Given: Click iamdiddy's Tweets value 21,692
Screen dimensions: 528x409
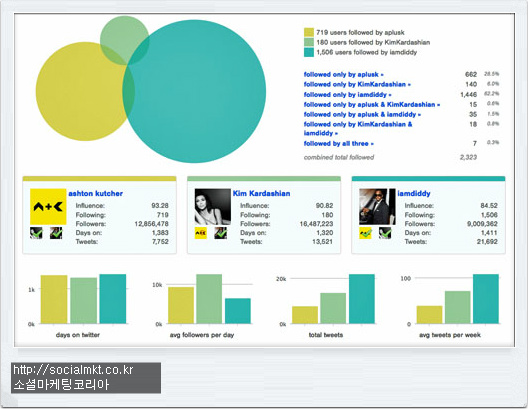Looking at the screenshot, I should pos(487,241).
